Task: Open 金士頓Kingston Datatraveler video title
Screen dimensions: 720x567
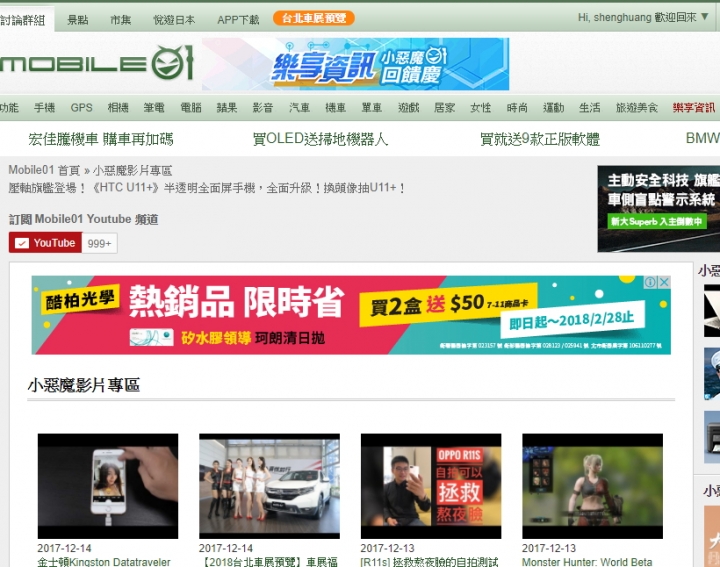Action: pos(104,562)
